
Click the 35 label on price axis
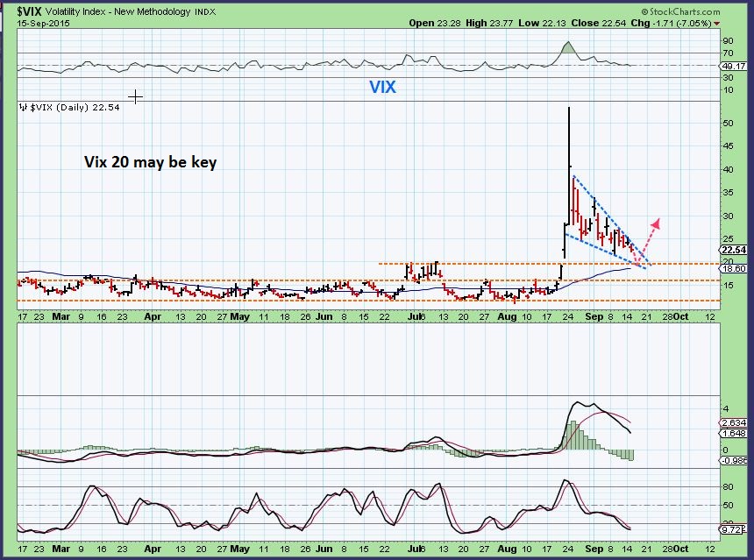pos(728,193)
